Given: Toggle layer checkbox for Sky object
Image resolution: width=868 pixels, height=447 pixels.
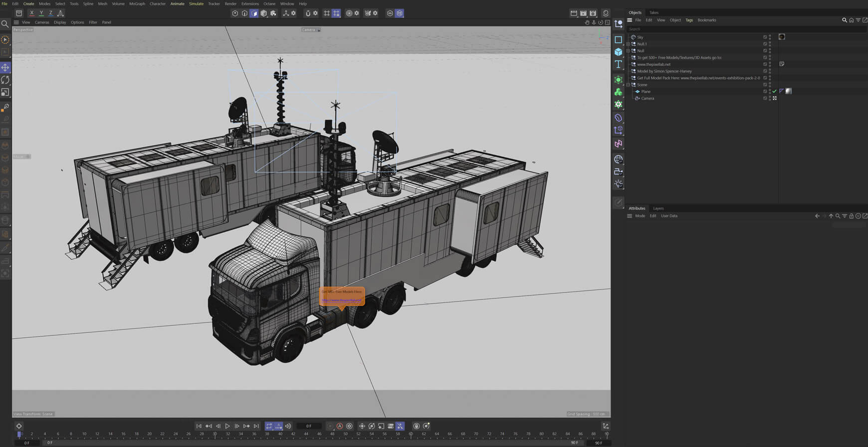Looking at the screenshot, I should (x=765, y=37).
